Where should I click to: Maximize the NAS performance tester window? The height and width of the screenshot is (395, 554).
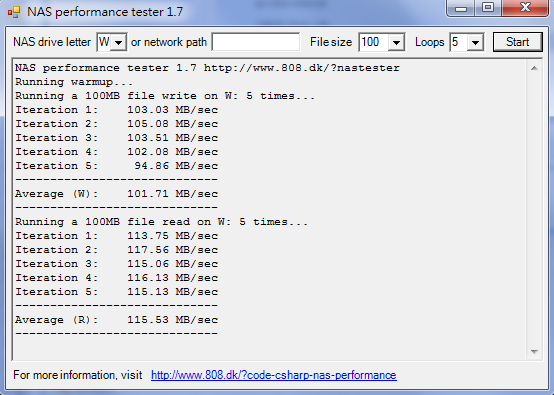(x=488, y=8)
